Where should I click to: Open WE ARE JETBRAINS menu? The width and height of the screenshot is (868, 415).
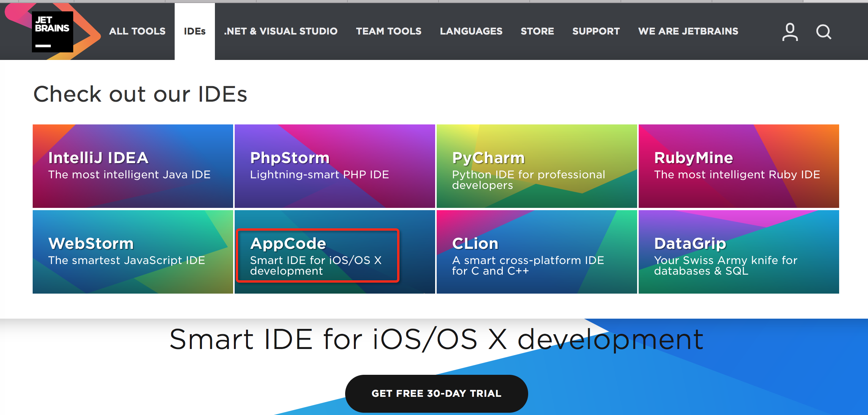688,31
